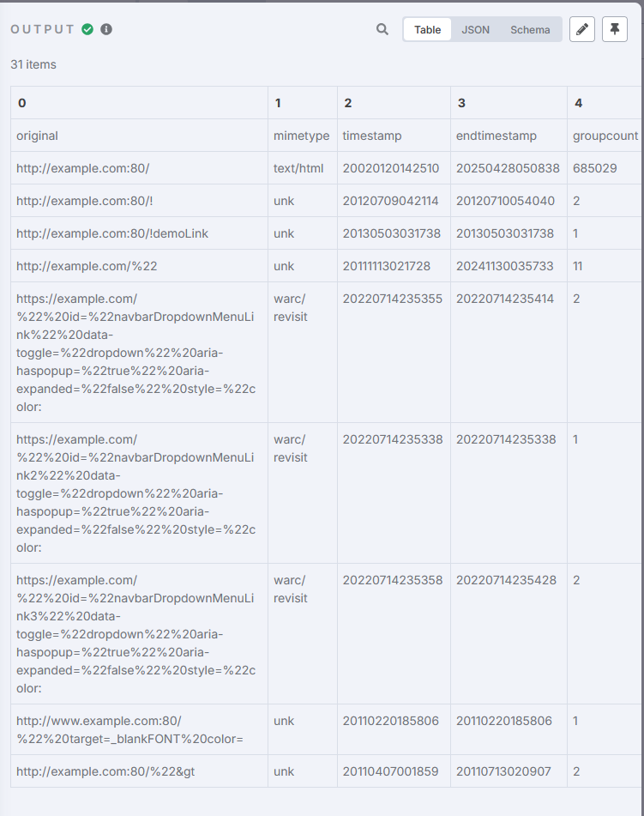Pin the output data
644x816 pixels.
(x=615, y=29)
